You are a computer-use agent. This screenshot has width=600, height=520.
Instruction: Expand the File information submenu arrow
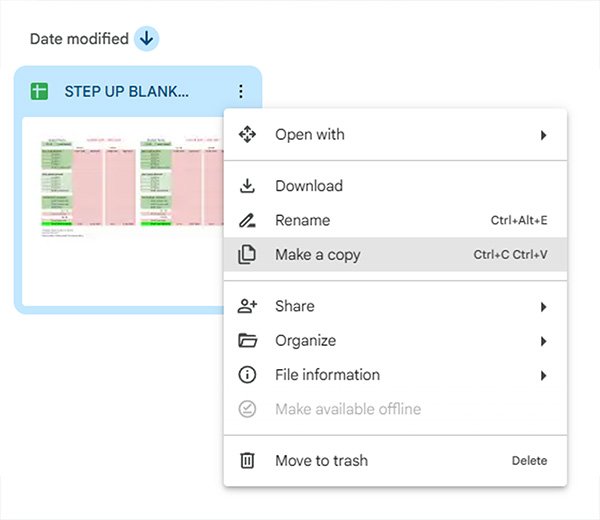coord(543,375)
